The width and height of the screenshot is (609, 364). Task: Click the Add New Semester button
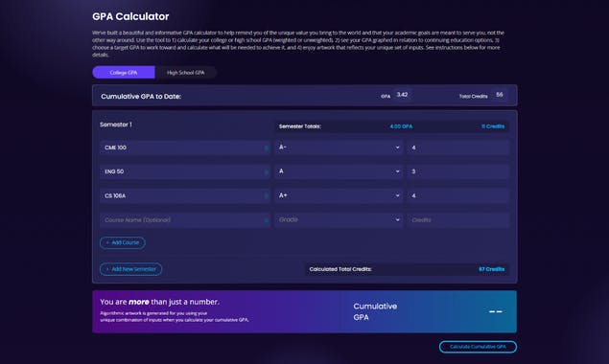coord(130,269)
